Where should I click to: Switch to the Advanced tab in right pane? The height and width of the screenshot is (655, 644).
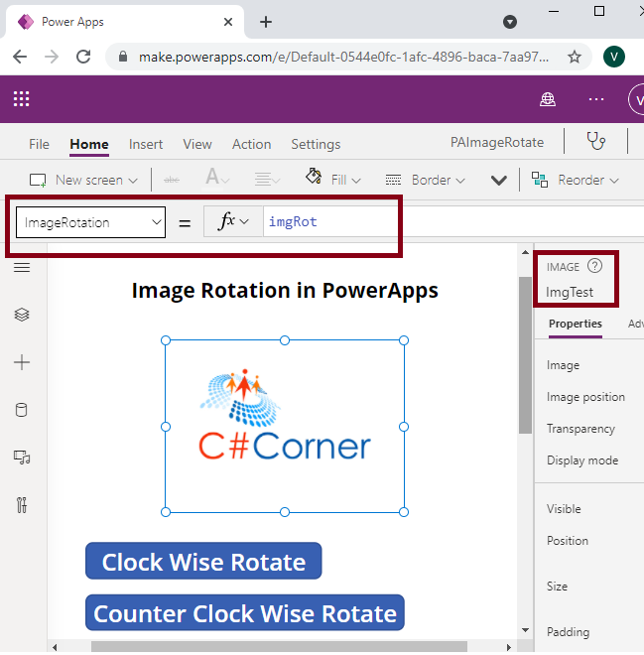[636, 324]
